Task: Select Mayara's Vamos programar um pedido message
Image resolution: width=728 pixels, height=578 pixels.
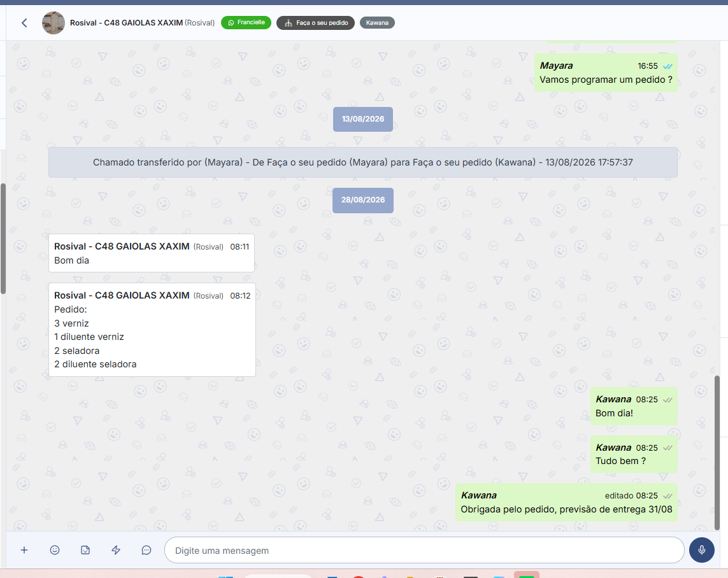Action: (x=606, y=73)
